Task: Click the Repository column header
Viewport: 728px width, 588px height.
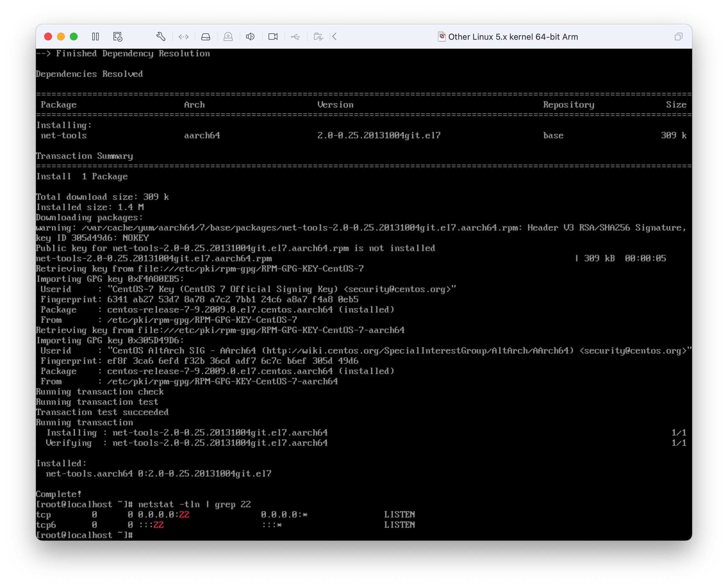Action: (x=569, y=105)
